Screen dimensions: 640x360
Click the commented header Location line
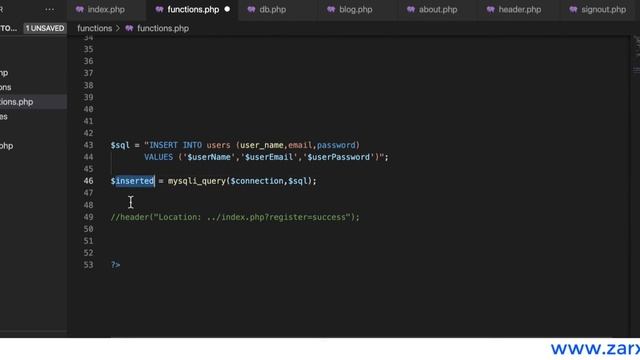235,217
